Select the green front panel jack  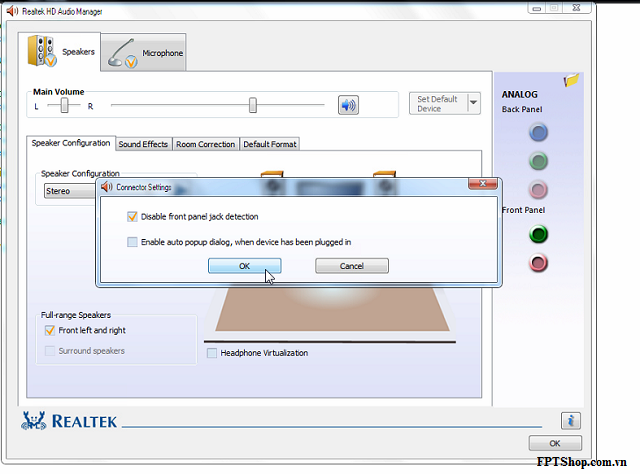click(538, 234)
